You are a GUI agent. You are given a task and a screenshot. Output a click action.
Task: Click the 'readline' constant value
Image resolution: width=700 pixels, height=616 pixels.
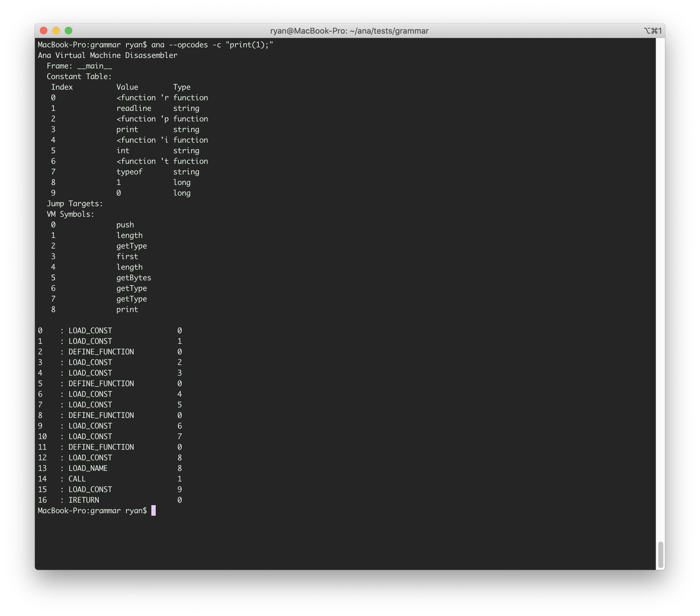134,109
